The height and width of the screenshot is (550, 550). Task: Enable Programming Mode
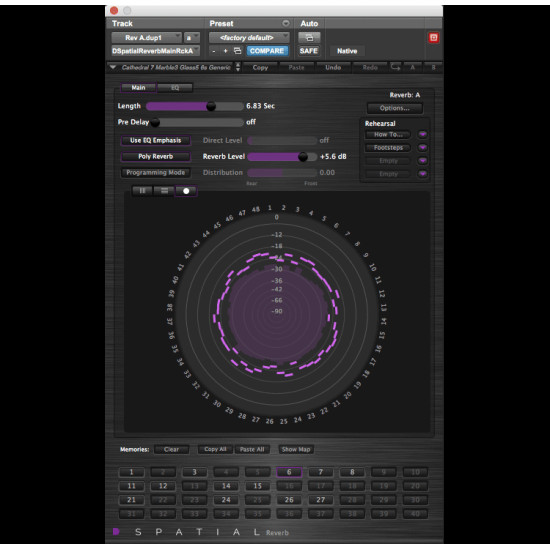(156, 173)
